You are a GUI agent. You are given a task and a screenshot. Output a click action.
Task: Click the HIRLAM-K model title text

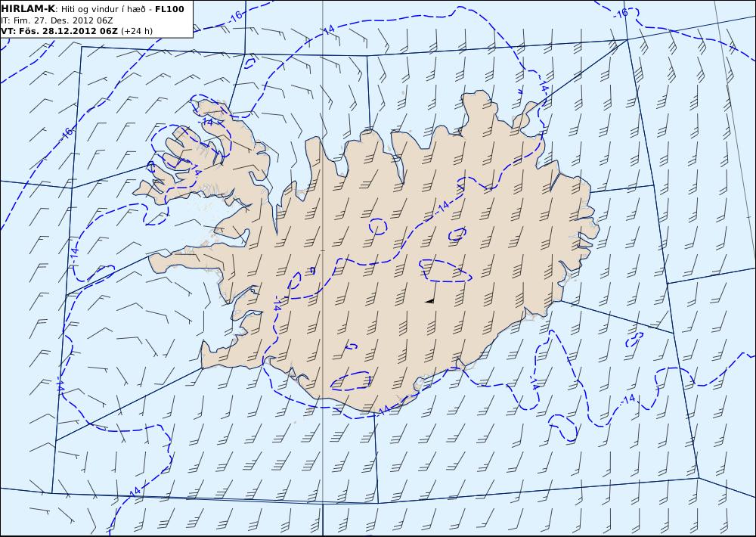coord(28,9)
